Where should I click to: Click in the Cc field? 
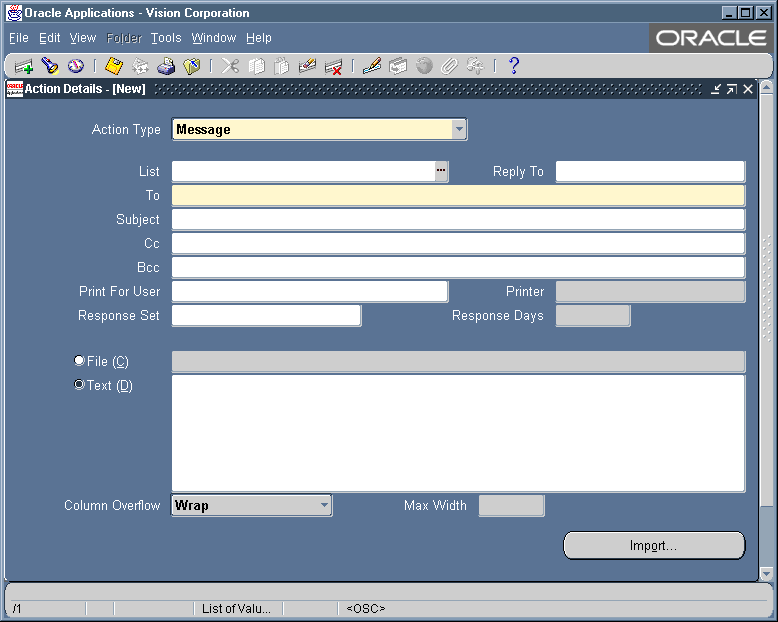coord(458,244)
